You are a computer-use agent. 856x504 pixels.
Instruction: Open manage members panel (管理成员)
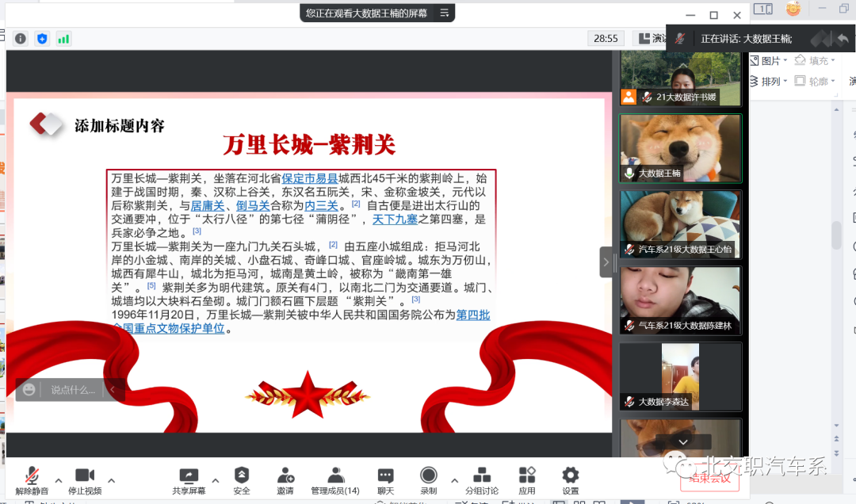[x=335, y=476]
